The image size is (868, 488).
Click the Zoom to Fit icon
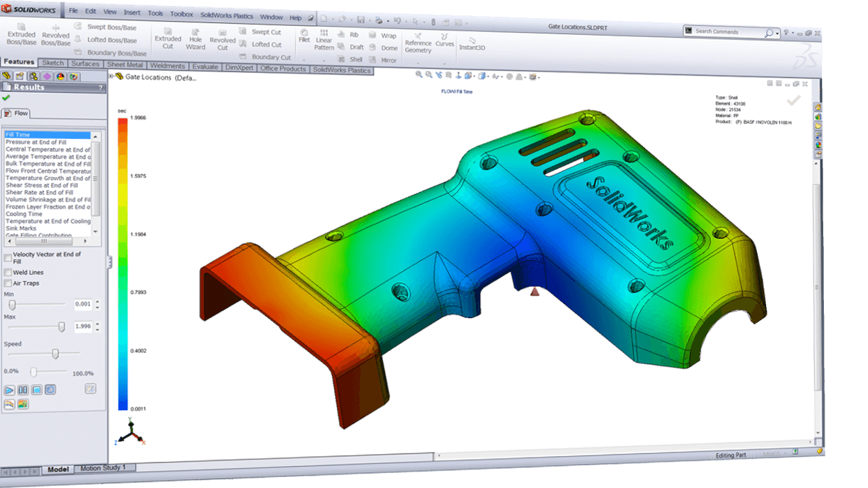click(418, 76)
